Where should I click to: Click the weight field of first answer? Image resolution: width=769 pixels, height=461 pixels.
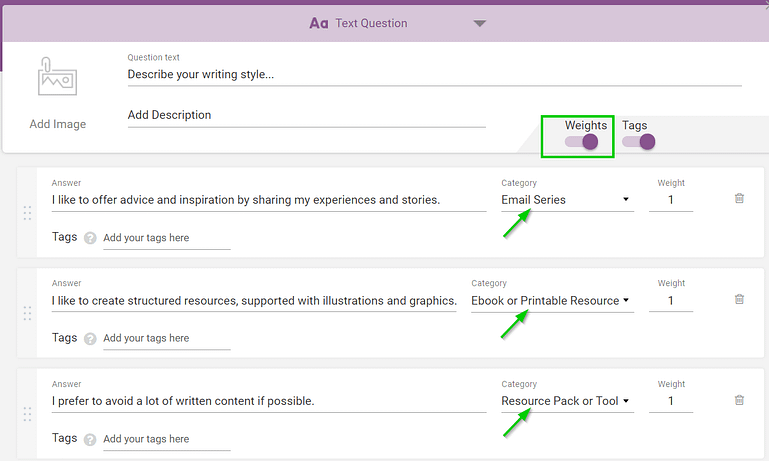(x=671, y=200)
